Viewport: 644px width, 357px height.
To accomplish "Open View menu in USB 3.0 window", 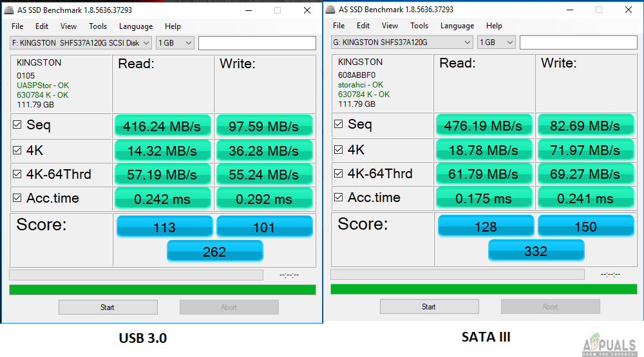I will click(68, 26).
